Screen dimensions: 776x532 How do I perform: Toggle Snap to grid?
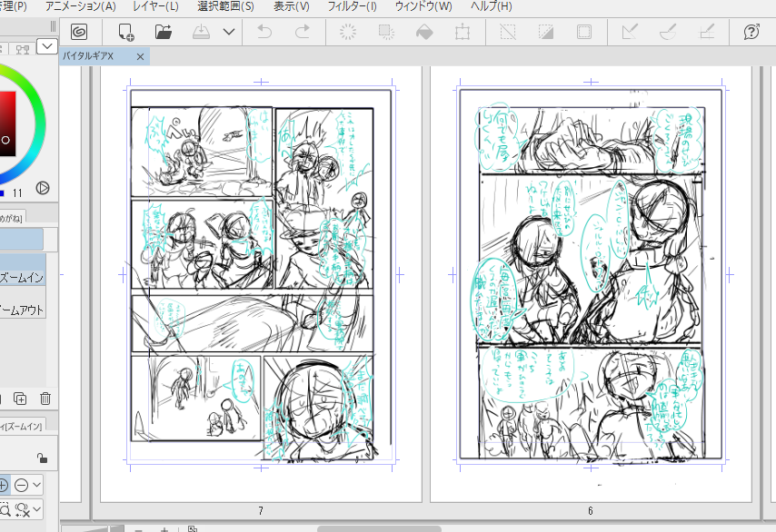706,32
